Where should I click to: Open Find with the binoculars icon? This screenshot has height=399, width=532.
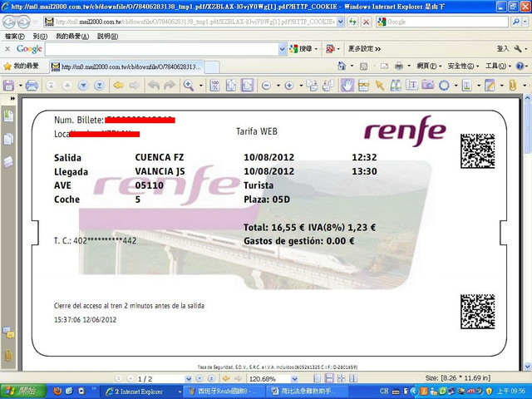pos(396,86)
